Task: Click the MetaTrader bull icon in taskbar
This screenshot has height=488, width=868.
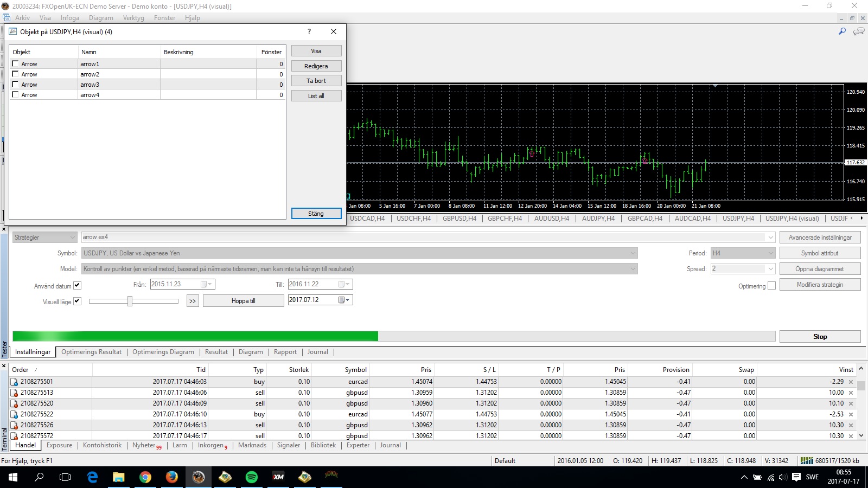Action: click(199, 477)
